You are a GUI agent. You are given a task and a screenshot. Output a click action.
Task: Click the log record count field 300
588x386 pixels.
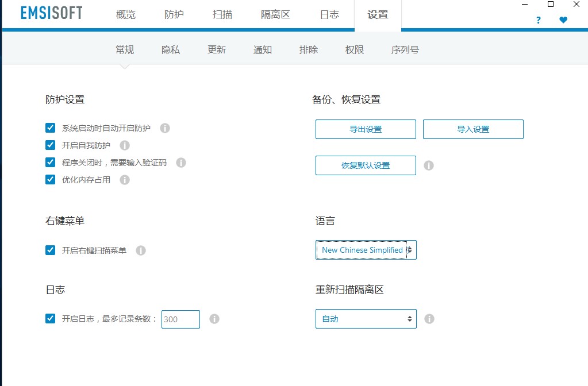click(180, 319)
